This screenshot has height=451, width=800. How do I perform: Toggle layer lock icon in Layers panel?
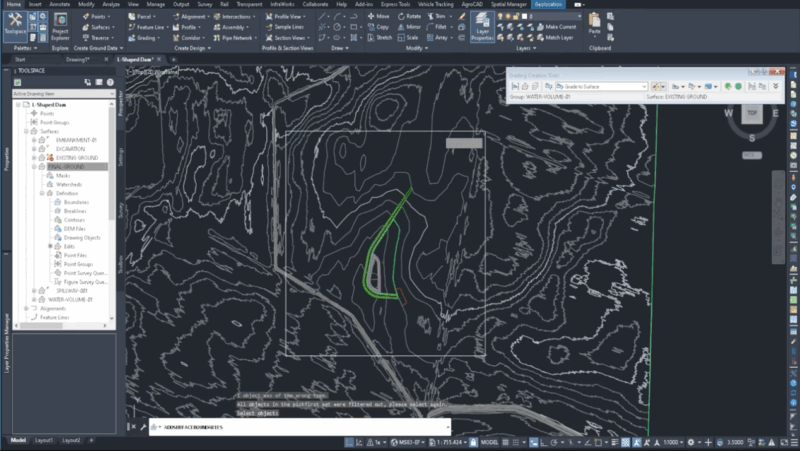[516, 16]
